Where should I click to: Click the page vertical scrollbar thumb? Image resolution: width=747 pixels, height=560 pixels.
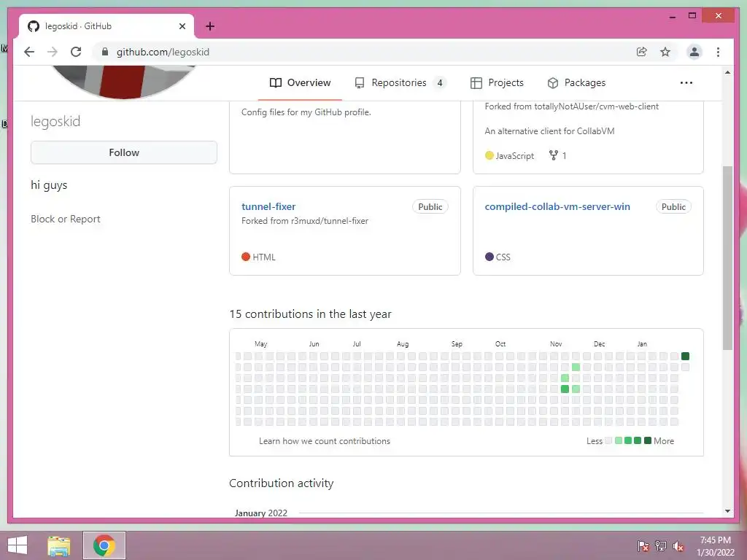pyautogui.click(x=727, y=257)
